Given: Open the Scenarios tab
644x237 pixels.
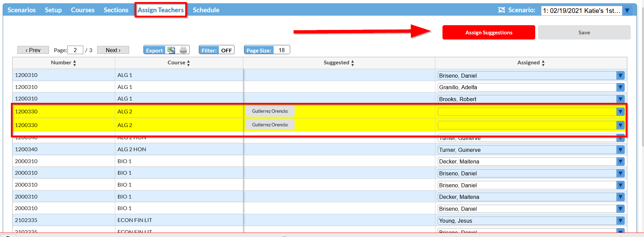Looking at the screenshot, I should [21, 10].
